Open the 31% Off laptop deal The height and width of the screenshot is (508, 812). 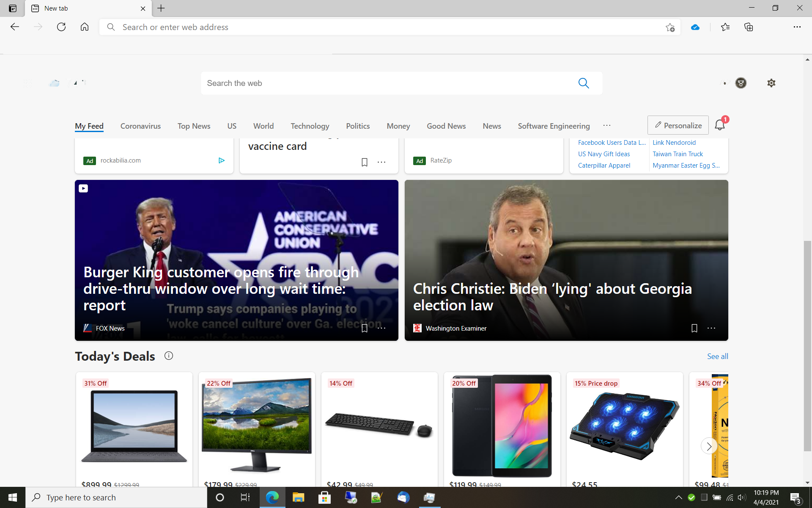point(134,429)
